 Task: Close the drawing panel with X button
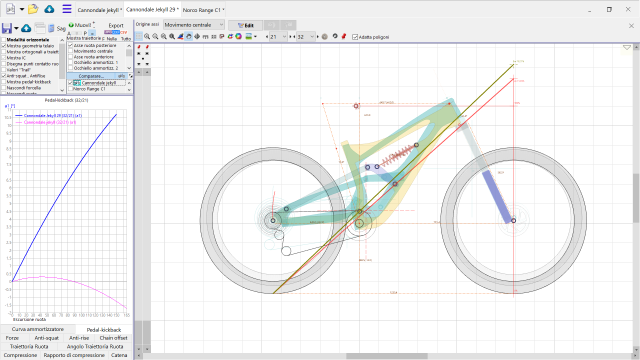click(631, 25)
